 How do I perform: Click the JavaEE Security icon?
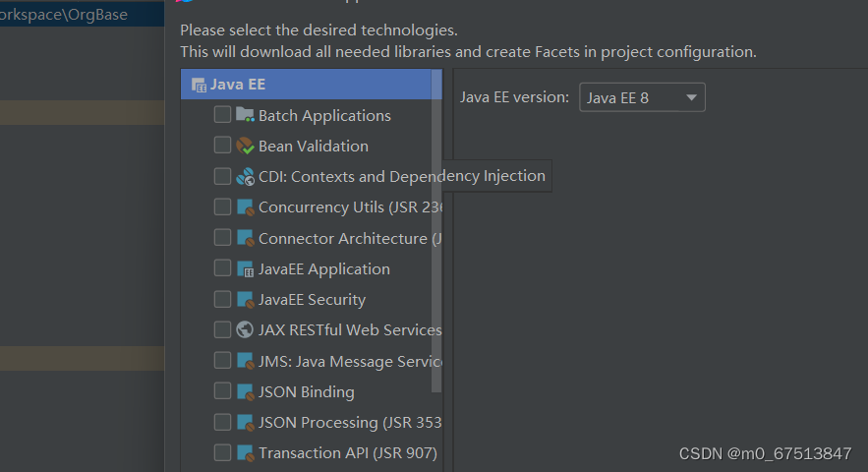point(245,300)
